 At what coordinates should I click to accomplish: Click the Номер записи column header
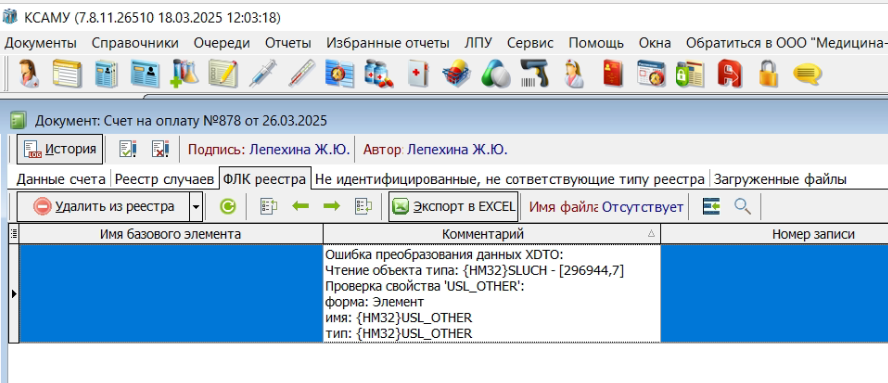(774, 234)
